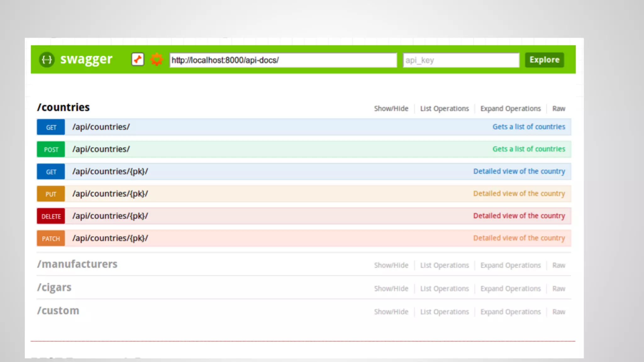The height and width of the screenshot is (362, 644).
Task: Click the red DELETE method badge
Action: coord(51,216)
